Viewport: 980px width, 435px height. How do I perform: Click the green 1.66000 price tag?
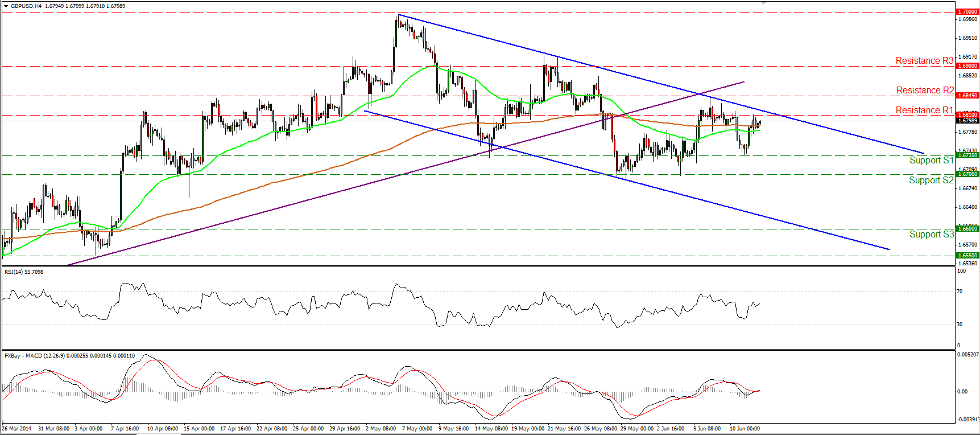coord(967,229)
